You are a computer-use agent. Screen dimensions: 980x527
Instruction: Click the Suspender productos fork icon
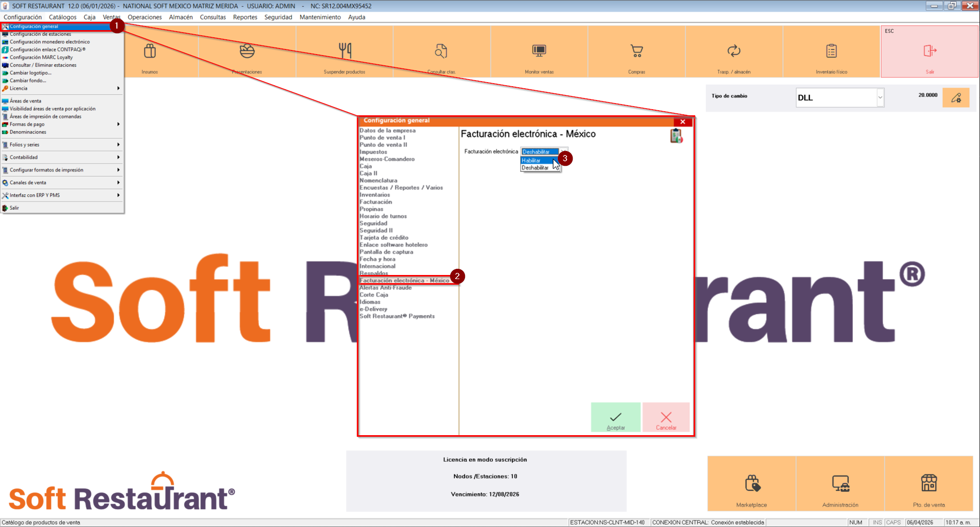pos(345,51)
